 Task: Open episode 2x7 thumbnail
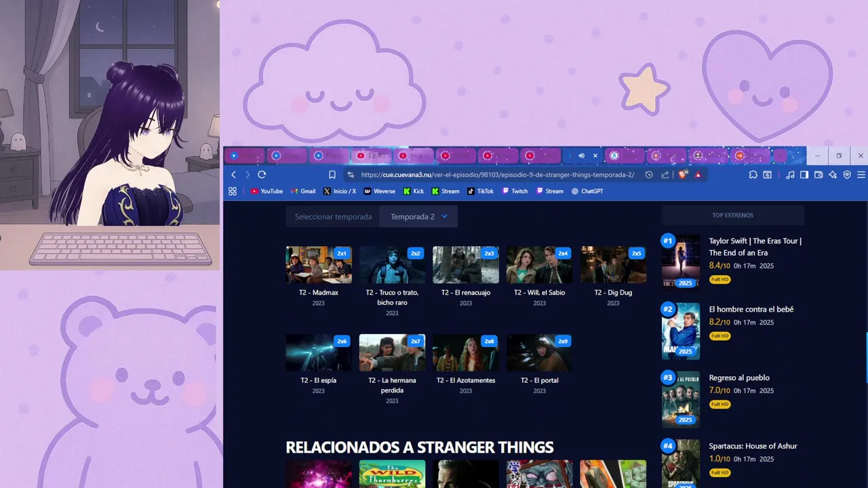click(392, 352)
